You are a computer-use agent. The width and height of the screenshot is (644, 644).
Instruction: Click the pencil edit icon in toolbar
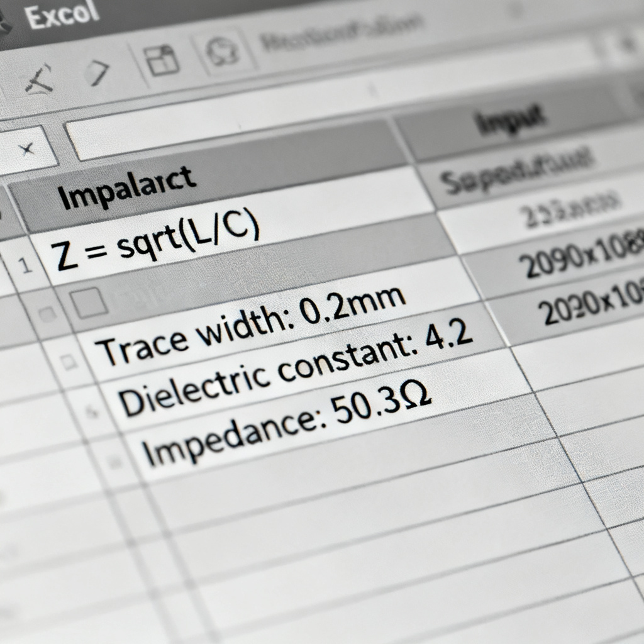tap(97, 72)
